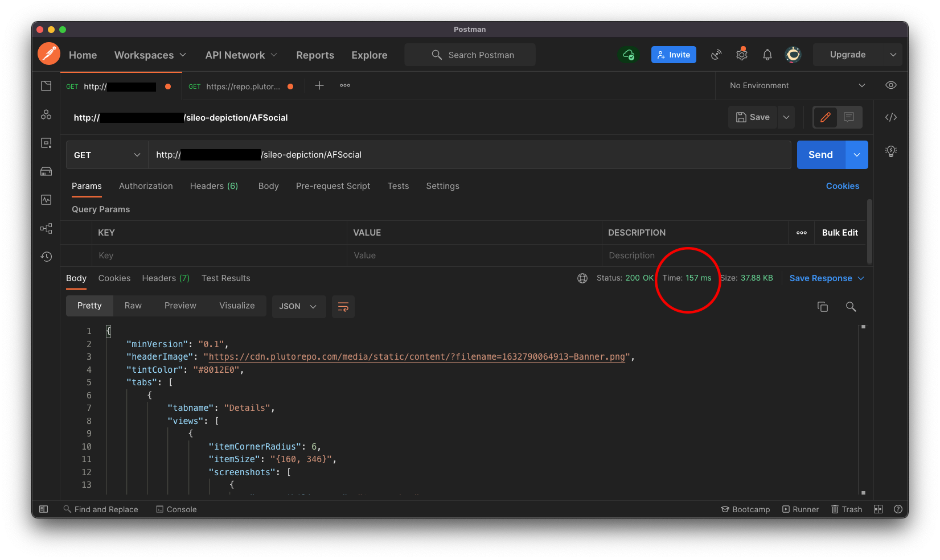
Task: Click the request URL input field
Action: pyautogui.click(x=470, y=155)
